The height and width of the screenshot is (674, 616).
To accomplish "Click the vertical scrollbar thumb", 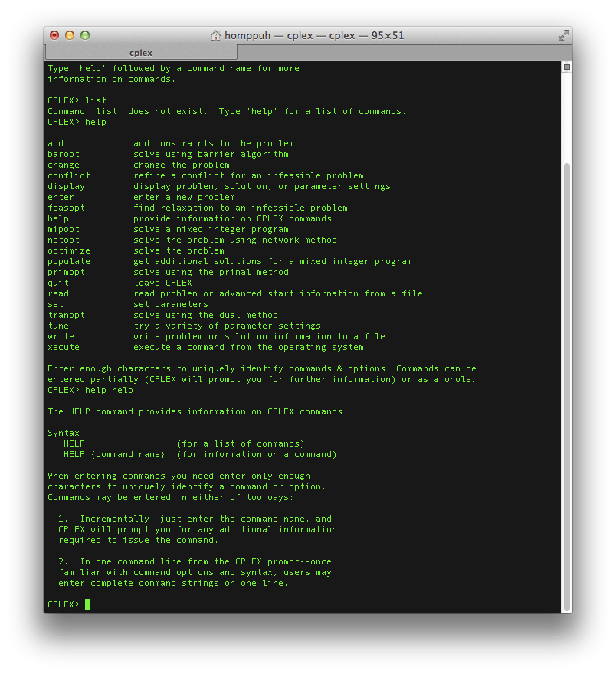I will [x=566, y=386].
